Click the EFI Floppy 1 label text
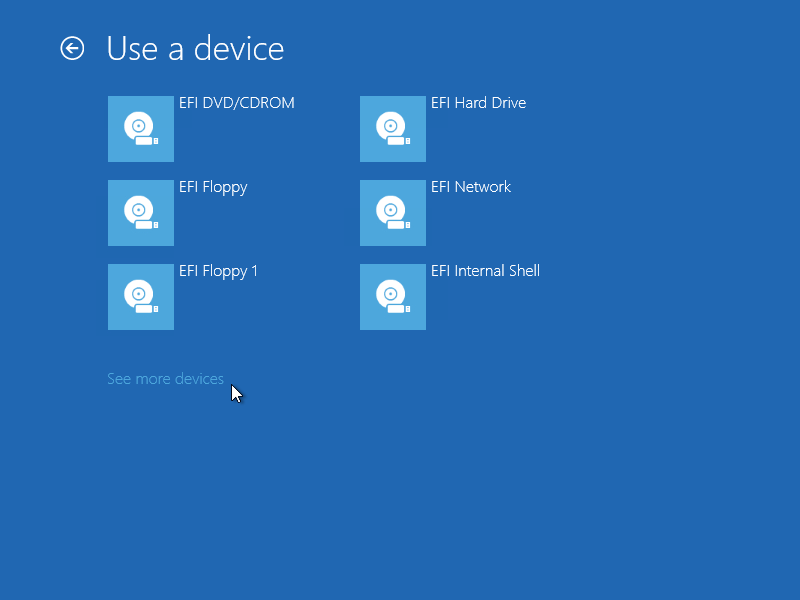 [218, 272]
